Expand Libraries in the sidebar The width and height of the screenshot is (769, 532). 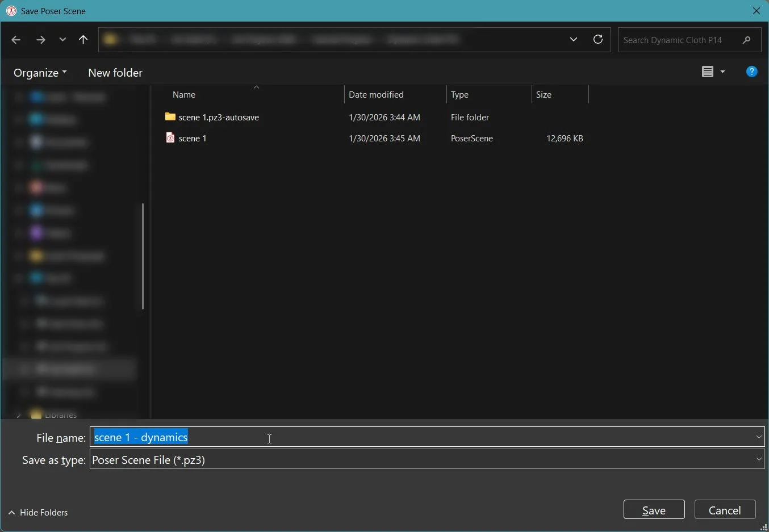coord(19,414)
